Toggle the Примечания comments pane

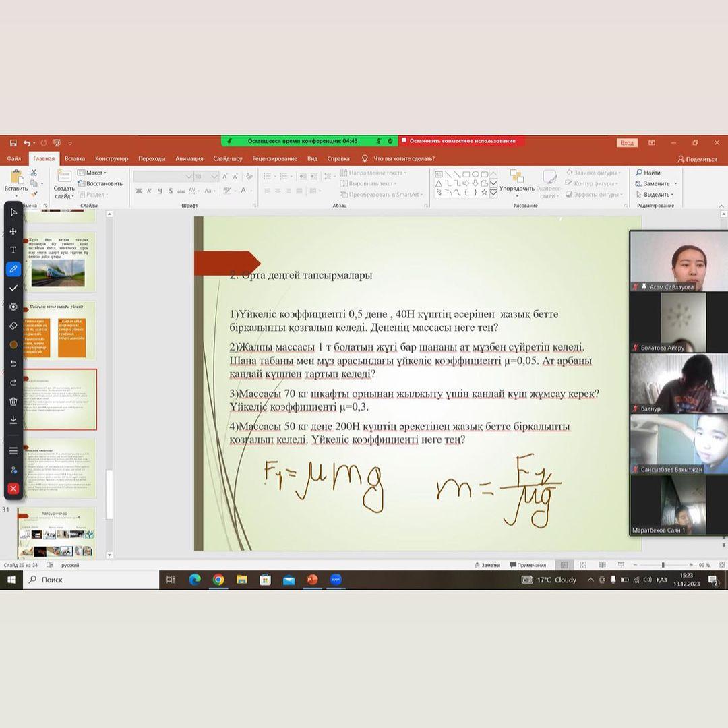pos(528,565)
